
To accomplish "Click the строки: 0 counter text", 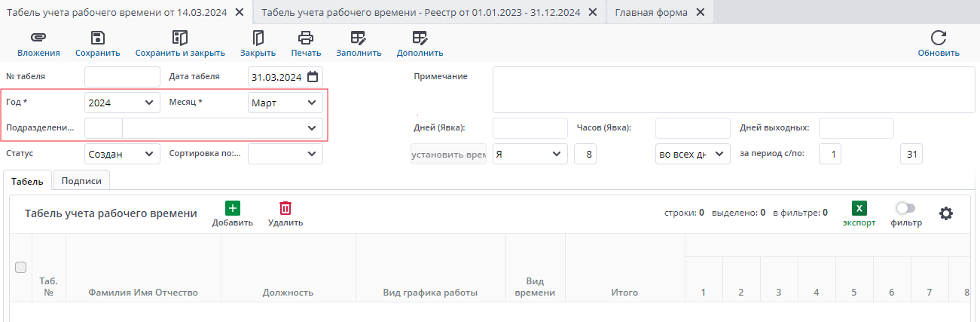I will (x=684, y=213).
